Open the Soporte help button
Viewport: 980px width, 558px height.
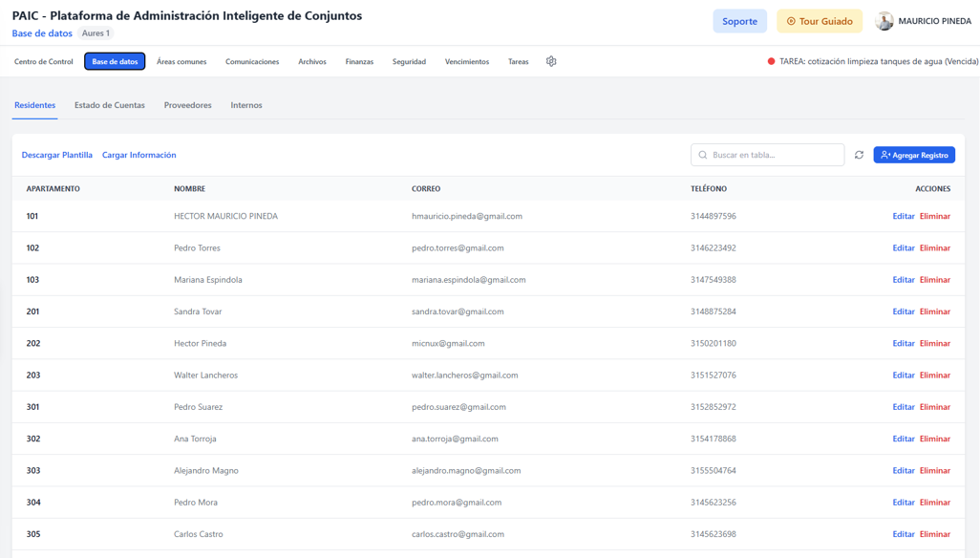[739, 21]
